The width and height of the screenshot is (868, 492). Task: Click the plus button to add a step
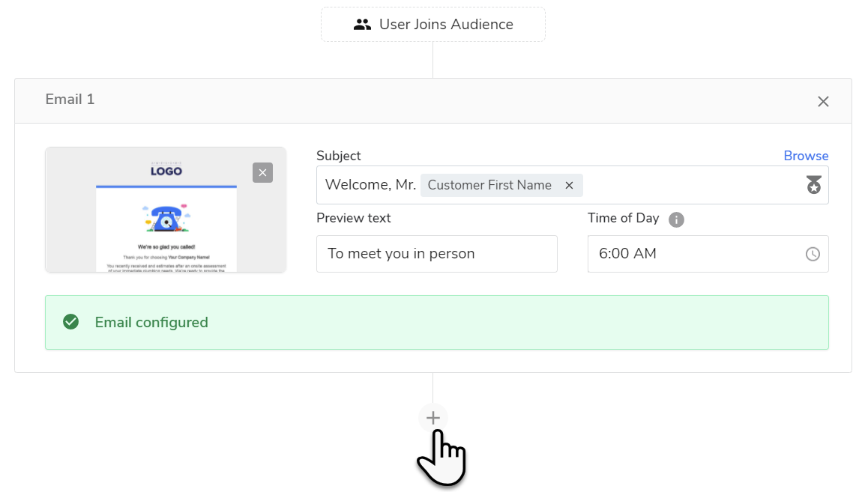[x=433, y=418]
